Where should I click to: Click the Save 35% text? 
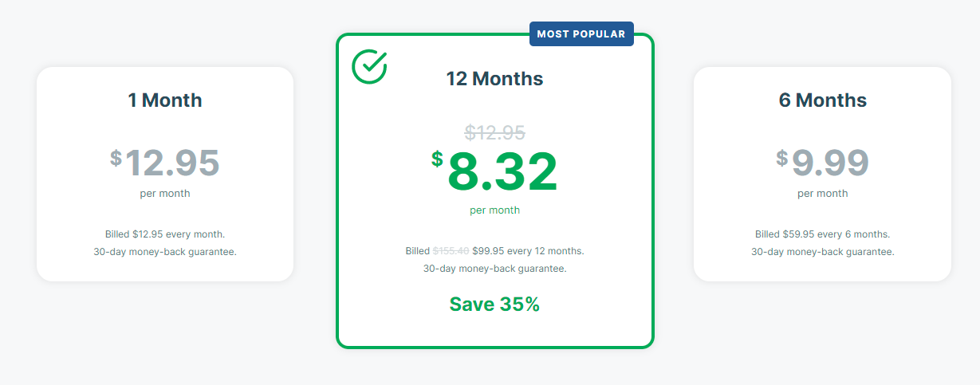494,304
